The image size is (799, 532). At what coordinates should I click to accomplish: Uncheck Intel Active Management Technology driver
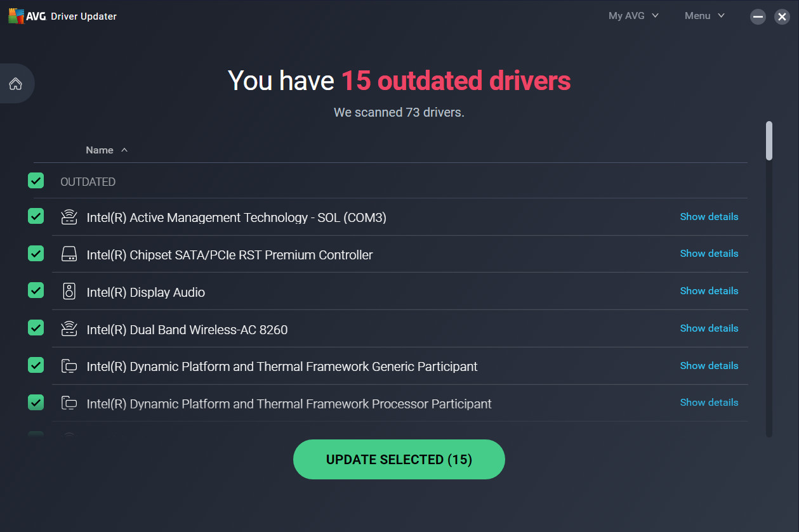coord(36,216)
